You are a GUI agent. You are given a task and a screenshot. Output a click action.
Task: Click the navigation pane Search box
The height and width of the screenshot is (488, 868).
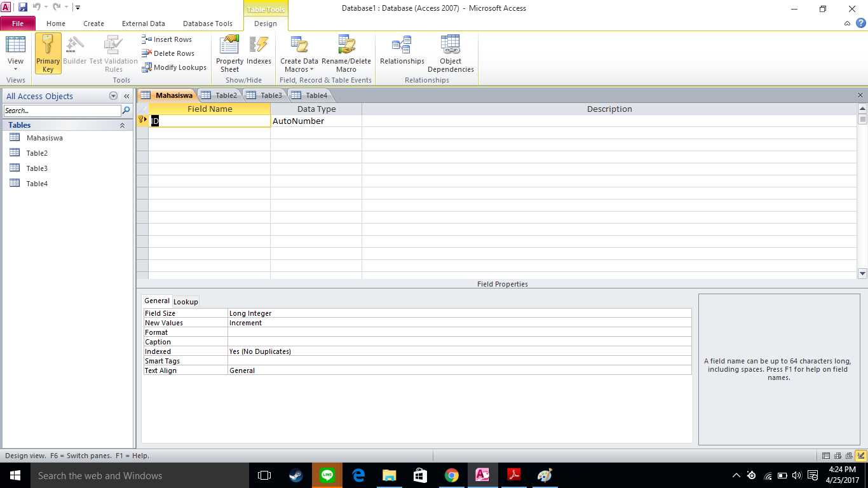tap(62, 111)
